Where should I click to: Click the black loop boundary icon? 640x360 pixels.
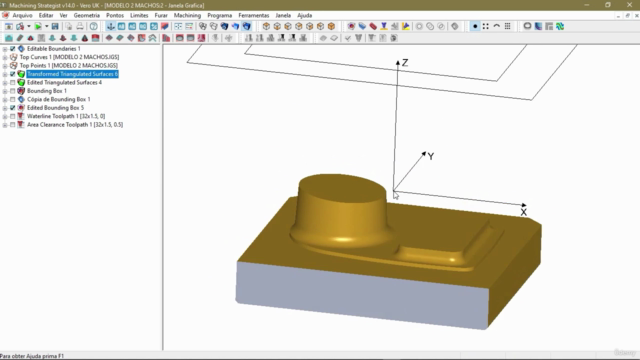[x=527, y=27]
